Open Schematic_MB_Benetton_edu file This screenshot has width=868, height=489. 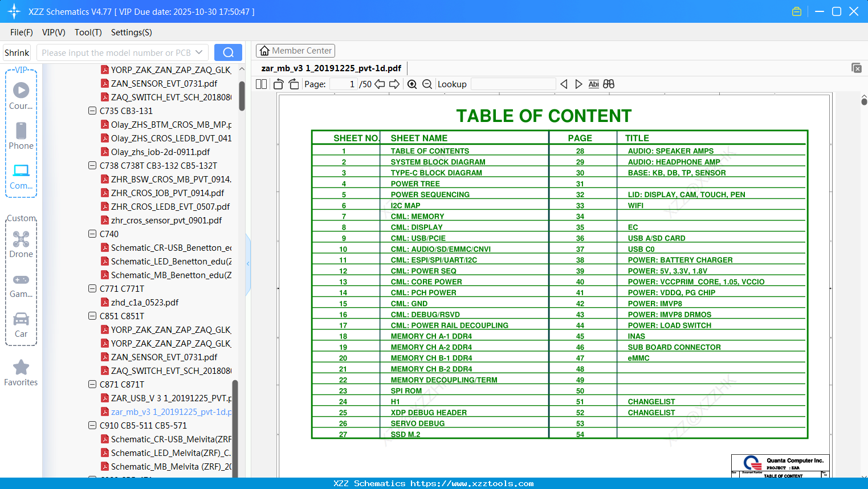166,275
